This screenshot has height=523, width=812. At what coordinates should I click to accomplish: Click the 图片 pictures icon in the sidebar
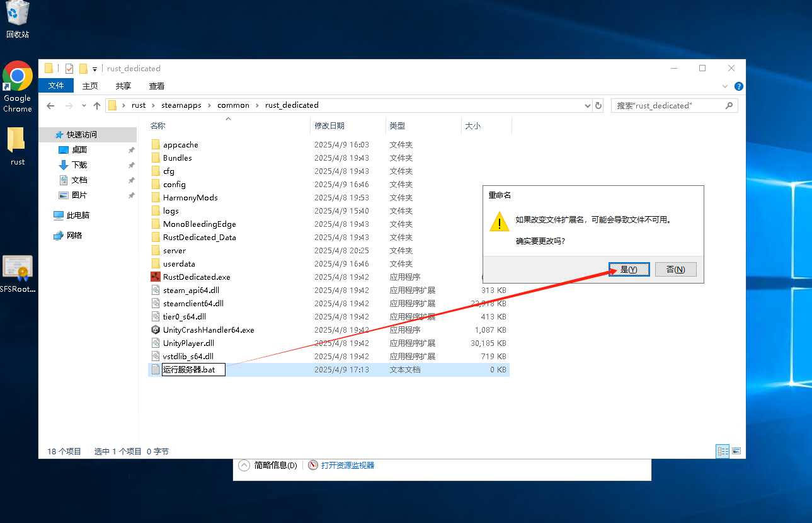64,195
